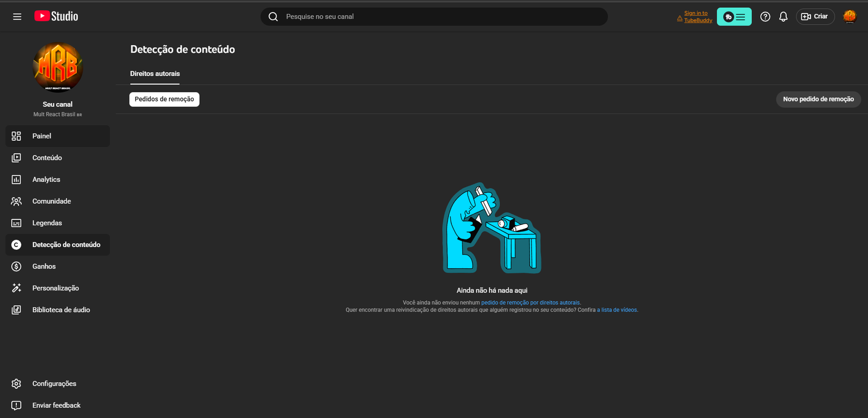The width and height of the screenshot is (868, 418).
Task: Follow the Sign in to TubeBuddy link
Action: [x=698, y=17]
